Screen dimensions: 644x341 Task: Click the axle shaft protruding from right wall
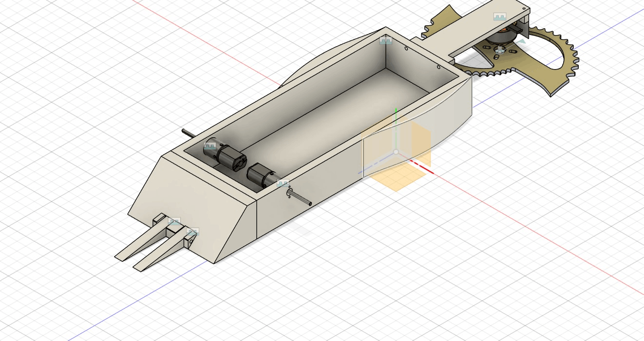[301, 198]
